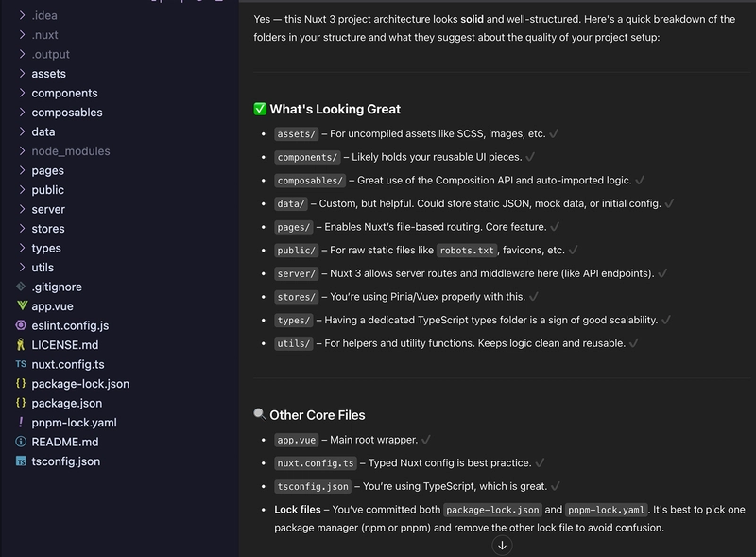The width and height of the screenshot is (756, 557).
Task: Click the components/ code tag in chat
Action: coord(307,157)
